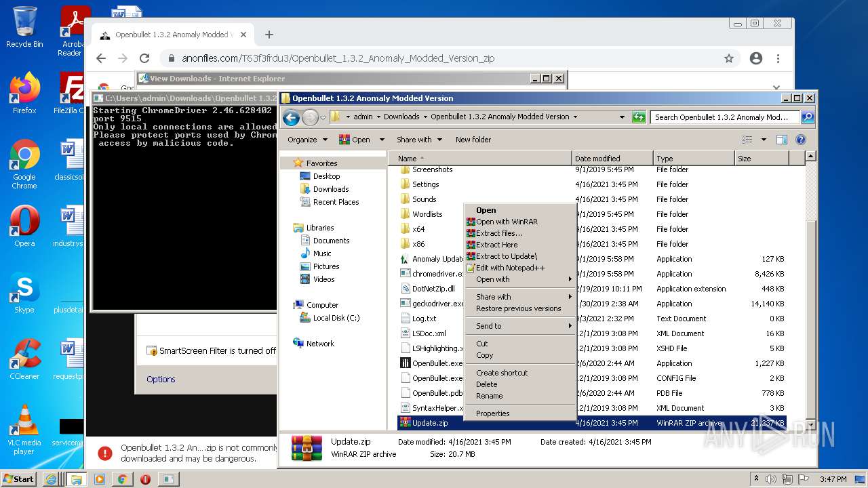Select Documents library in navigation pane

(331, 241)
